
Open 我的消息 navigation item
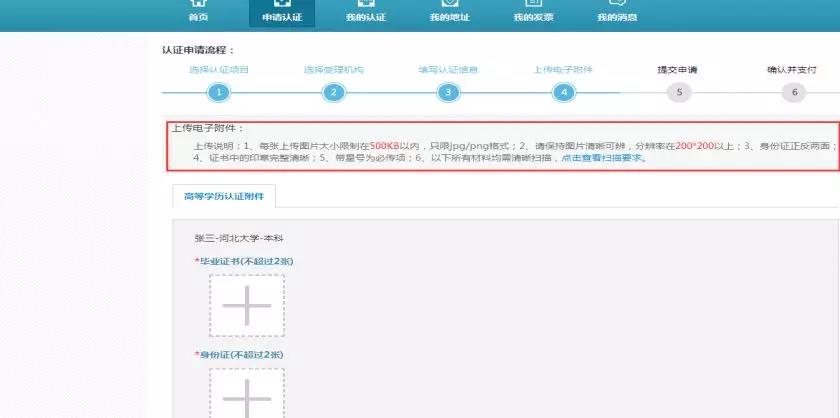click(617, 13)
